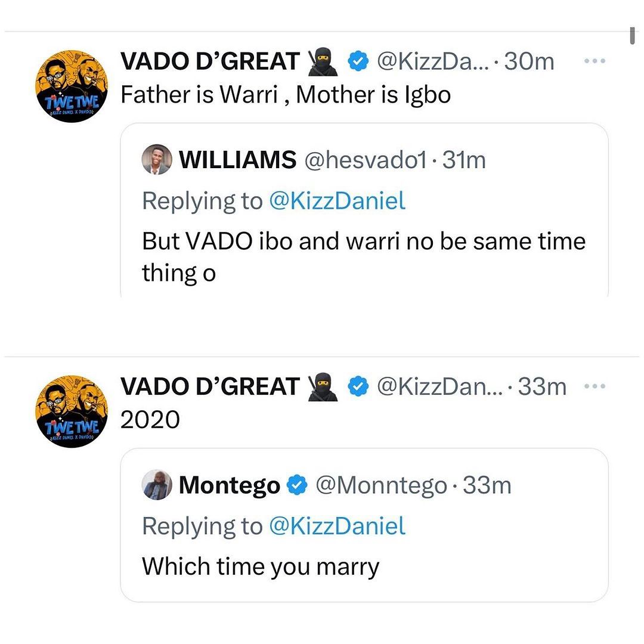Click Montego's profile picture in quoted tweet
The image size is (644, 644).
[157, 485]
